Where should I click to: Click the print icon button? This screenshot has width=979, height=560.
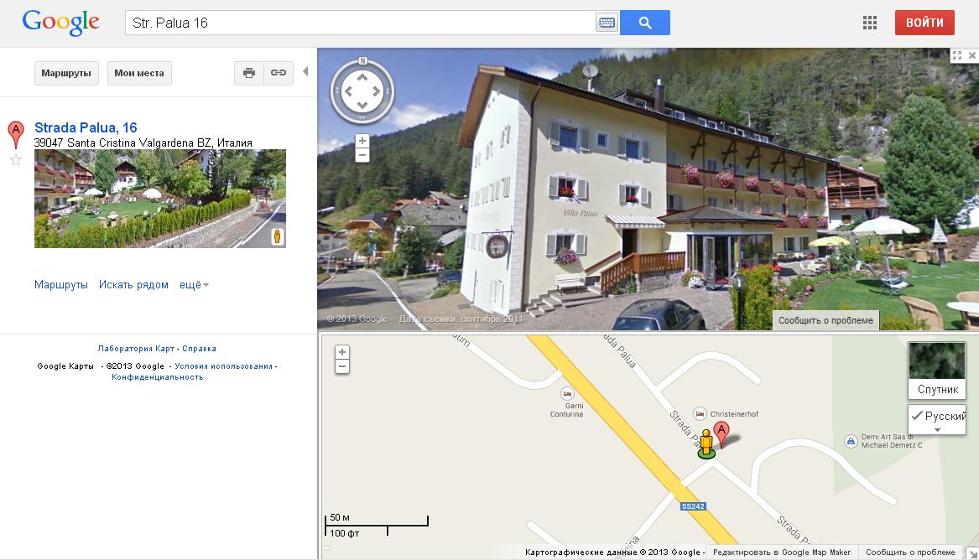click(249, 73)
